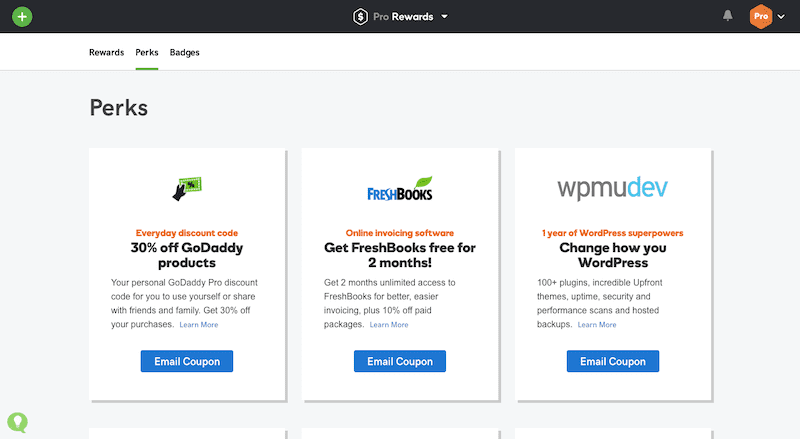Open the notifications bell

coord(728,16)
